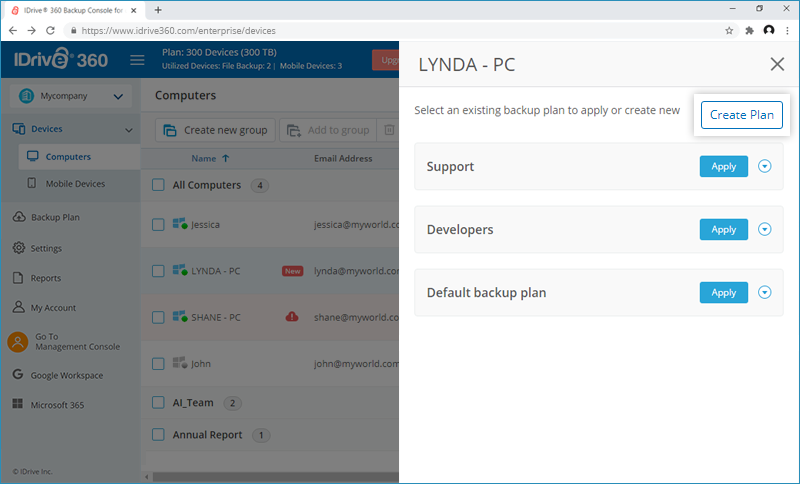This screenshot has width=800, height=484.
Task: Select the IDrive 360 Backup Console browser tab
Action: click(x=74, y=10)
